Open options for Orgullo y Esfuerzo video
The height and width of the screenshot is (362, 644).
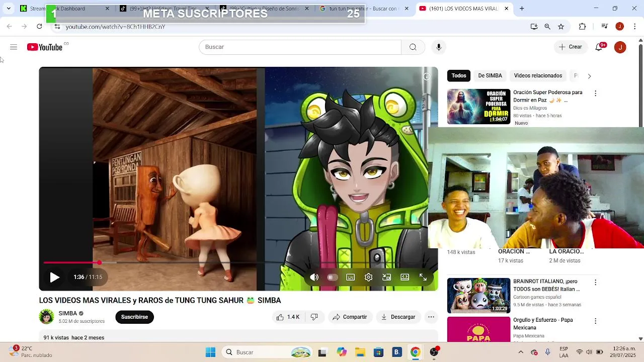pyautogui.click(x=595, y=321)
